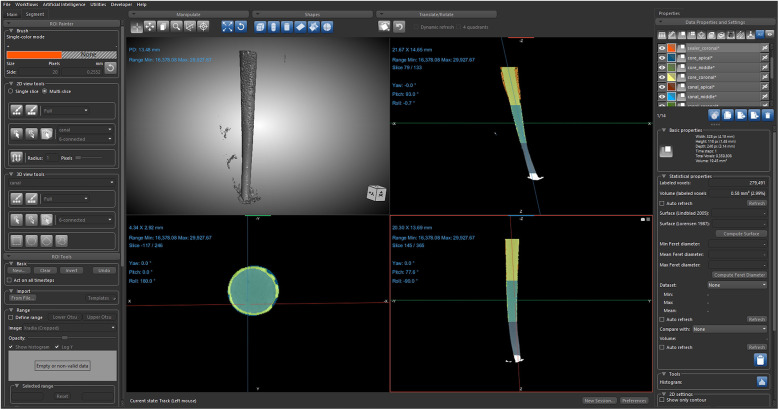Open the 6-connected dropdown in 2D view tools
This screenshot has height=410, width=779.
click(x=85, y=139)
